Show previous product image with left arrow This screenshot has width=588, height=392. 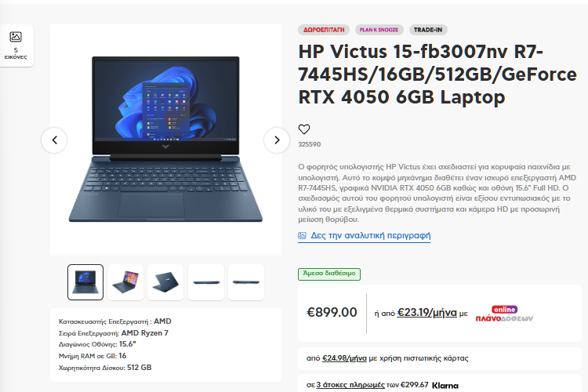[x=54, y=140]
